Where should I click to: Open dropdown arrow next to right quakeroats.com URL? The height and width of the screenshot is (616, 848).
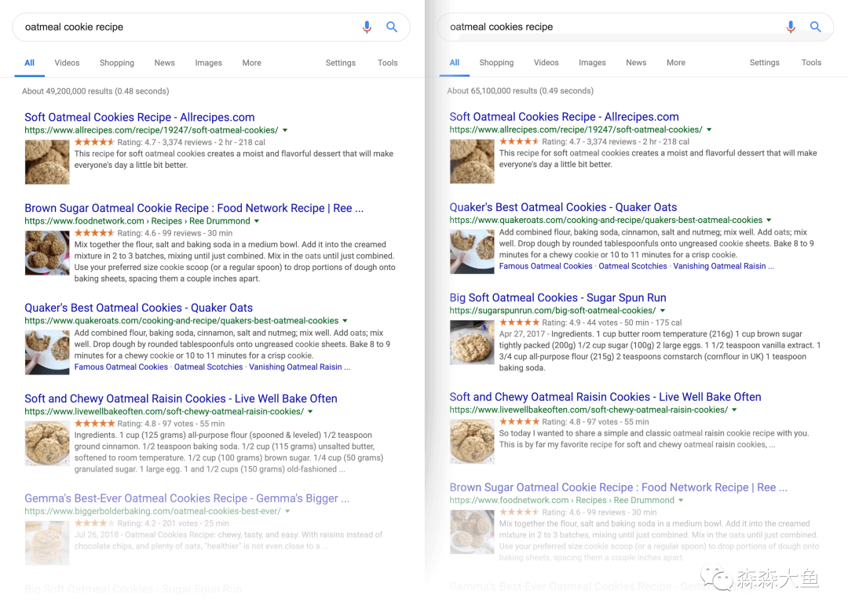769,221
